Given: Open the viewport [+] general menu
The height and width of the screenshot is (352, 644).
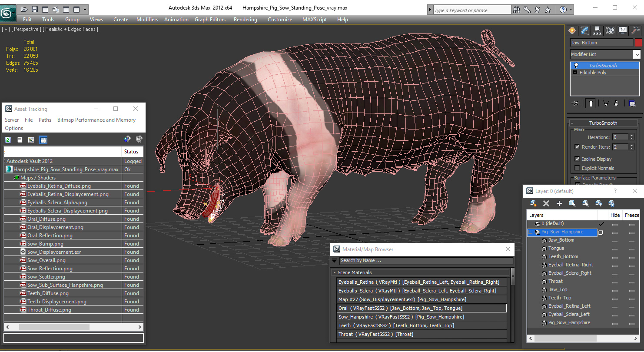Looking at the screenshot, I should [6, 29].
